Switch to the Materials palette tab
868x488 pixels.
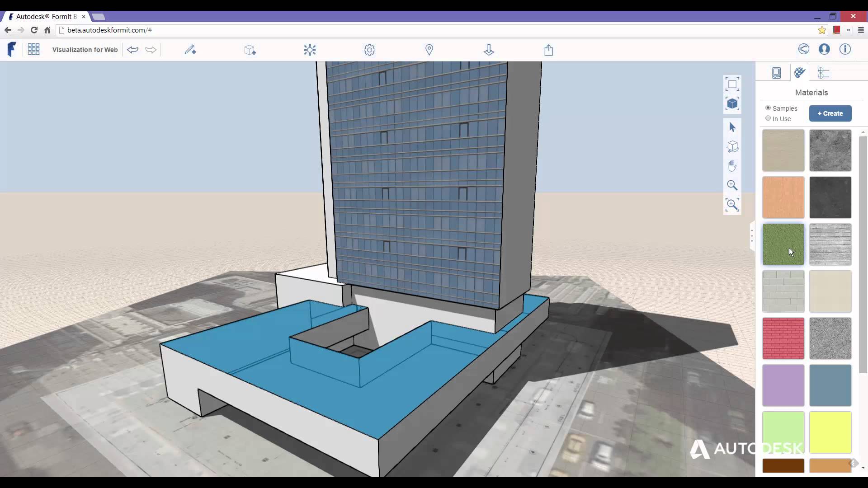[800, 73]
